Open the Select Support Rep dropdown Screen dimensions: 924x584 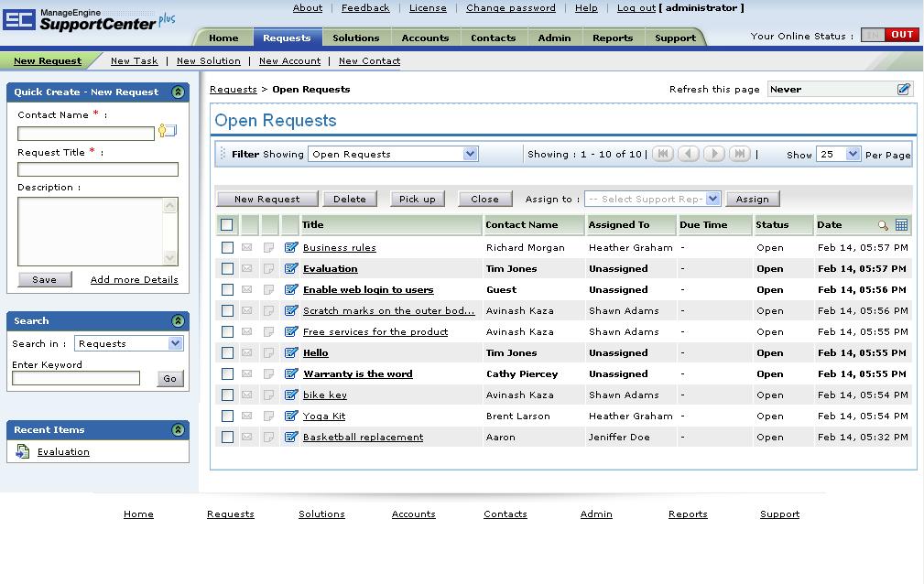(x=652, y=200)
